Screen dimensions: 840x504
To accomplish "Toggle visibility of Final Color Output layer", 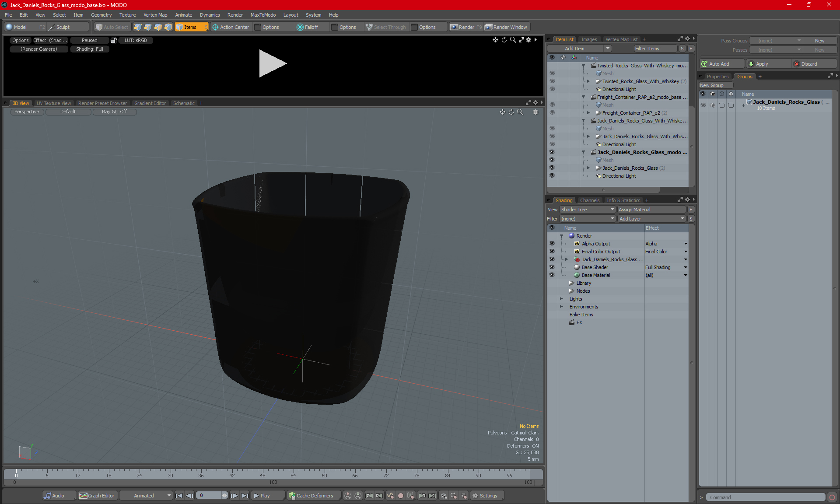I will click(x=552, y=252).
